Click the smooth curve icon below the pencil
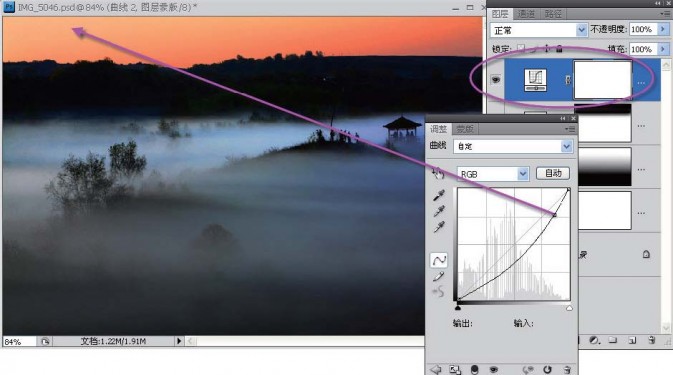 pos(438,292)
